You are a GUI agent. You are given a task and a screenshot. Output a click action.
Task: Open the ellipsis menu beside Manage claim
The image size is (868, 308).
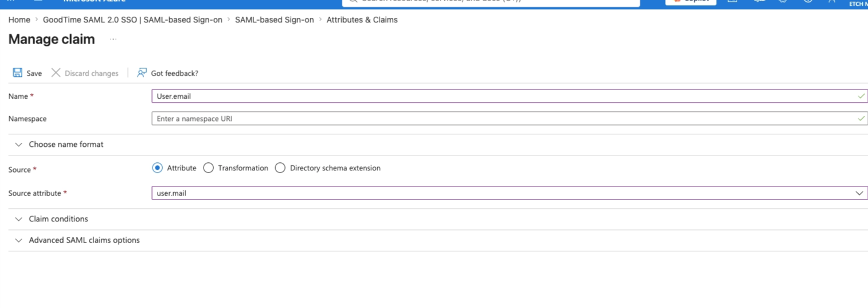[x=113, y=40]
